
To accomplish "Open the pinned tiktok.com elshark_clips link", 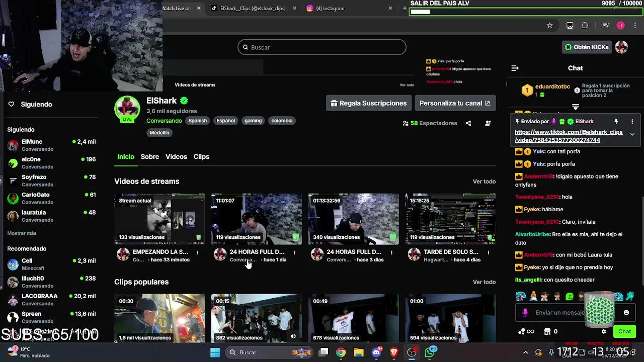I will point(569,136).
